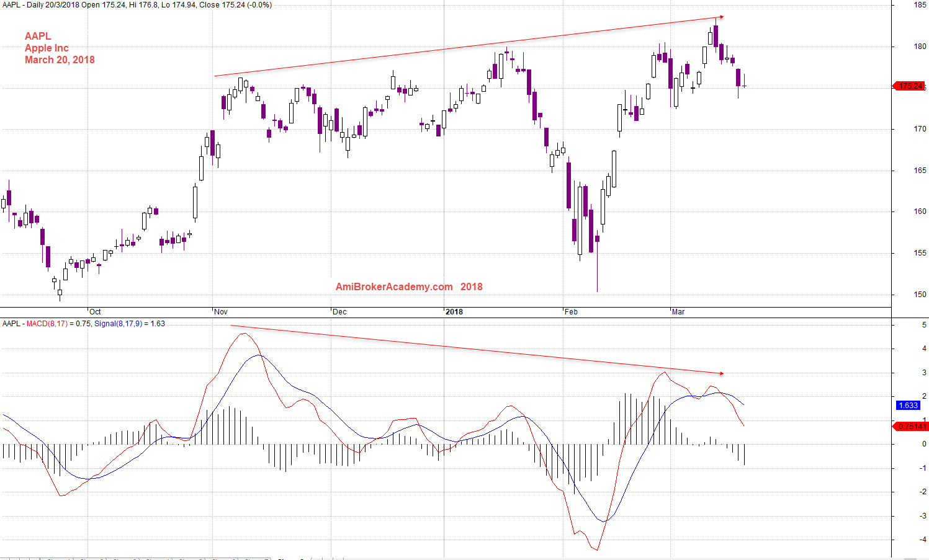
Task: Click the 155 price axis label
Action: pyautogui.click(x=920, y=253)
